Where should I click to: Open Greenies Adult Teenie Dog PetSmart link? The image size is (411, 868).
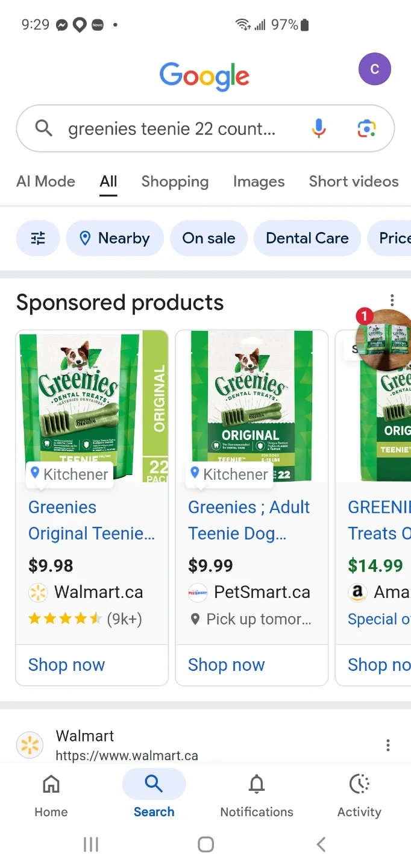click(x=248, y=520)
